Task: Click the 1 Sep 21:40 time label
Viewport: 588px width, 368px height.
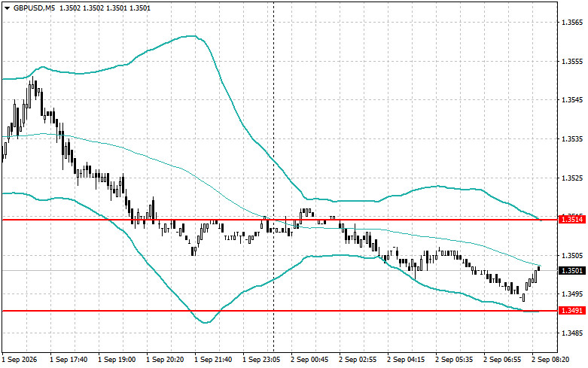Action: [x=213, y=360]
